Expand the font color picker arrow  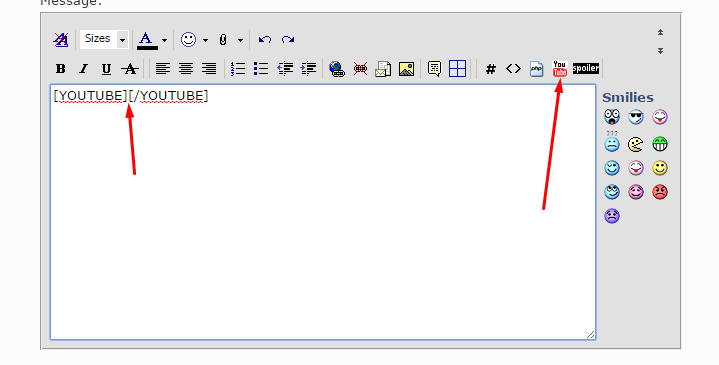pyautogui.click(x=165, y=40)
